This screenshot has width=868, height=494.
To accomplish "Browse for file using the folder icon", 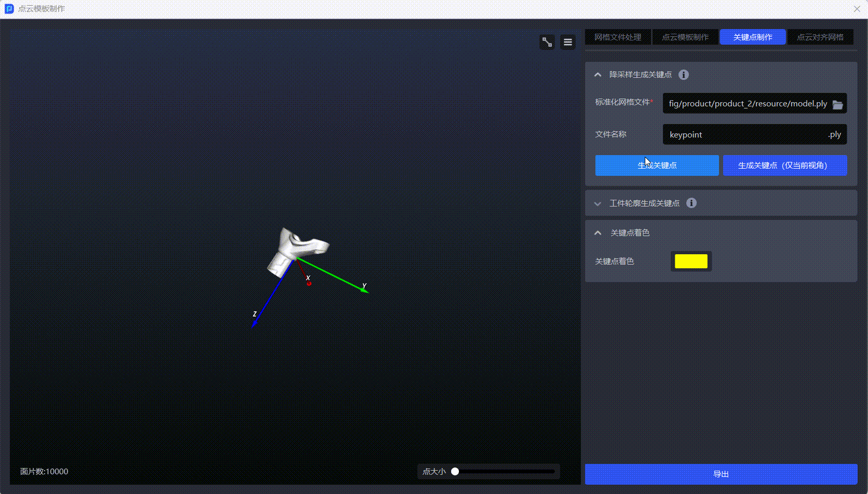I will [x=837, y=104].
